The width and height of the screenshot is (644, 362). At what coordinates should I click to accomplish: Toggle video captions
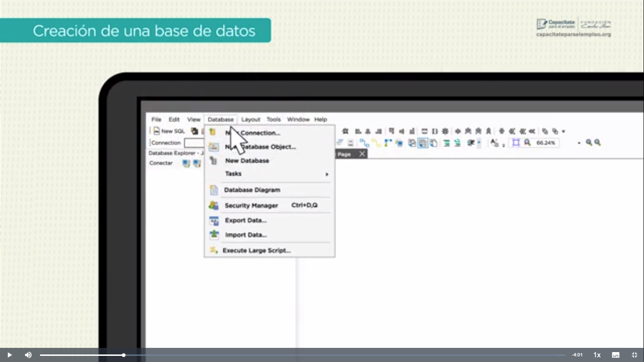616,355
